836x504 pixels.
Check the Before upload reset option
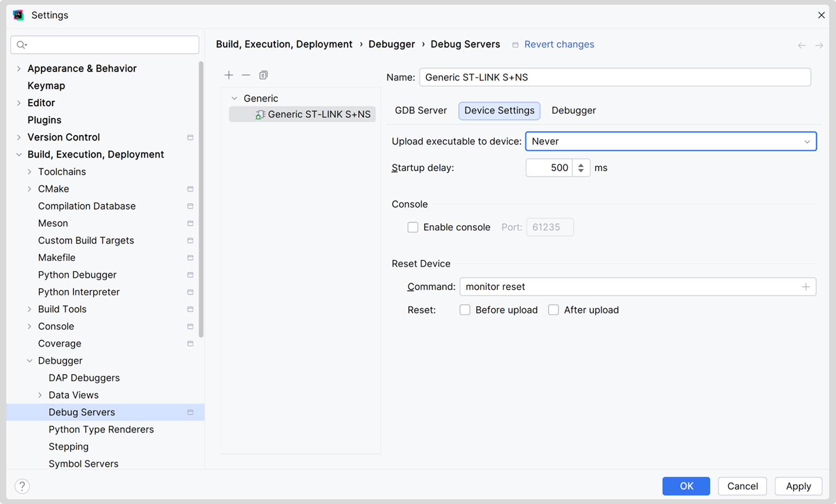tap(465, 310)
